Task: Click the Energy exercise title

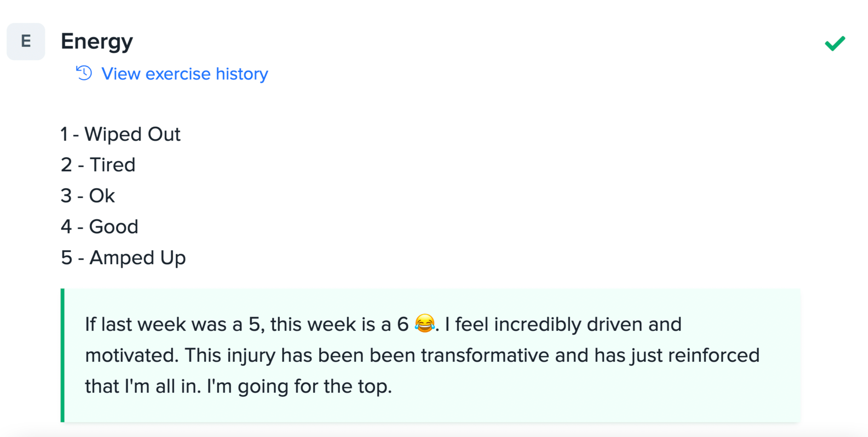Action: [x=97, y=41]
